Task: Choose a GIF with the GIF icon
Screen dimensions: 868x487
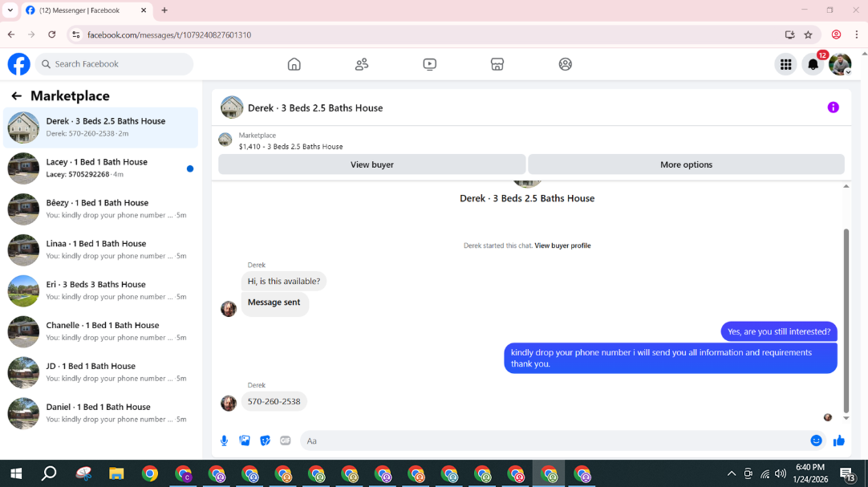Action: click(x=285, y=440)
